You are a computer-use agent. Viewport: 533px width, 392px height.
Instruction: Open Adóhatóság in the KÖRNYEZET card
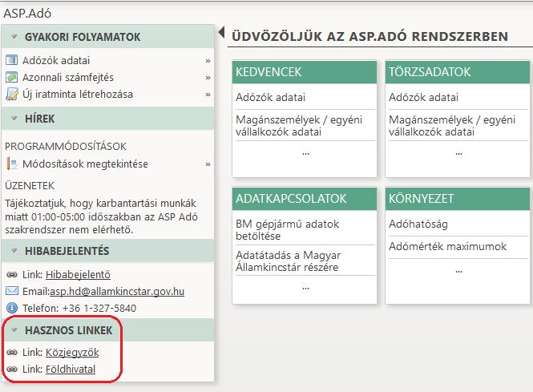[418, 224]
